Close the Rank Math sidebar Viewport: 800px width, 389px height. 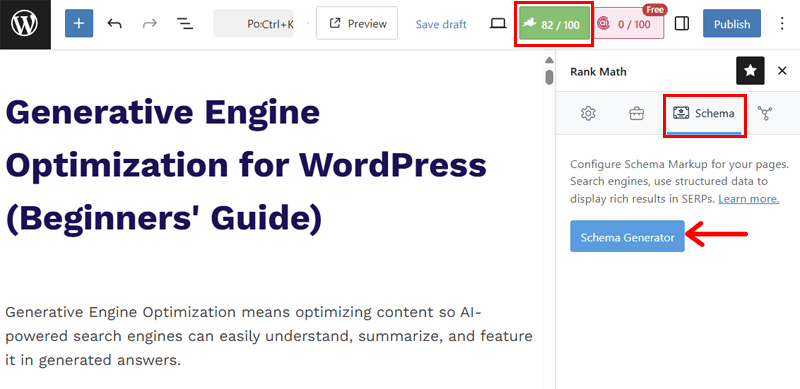tap(782, 71)
